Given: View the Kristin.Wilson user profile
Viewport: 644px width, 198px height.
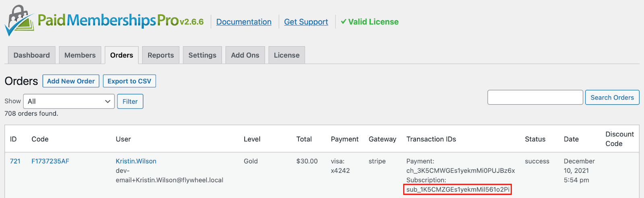Looking at the screenshot, I should click(x=136, y=161).
